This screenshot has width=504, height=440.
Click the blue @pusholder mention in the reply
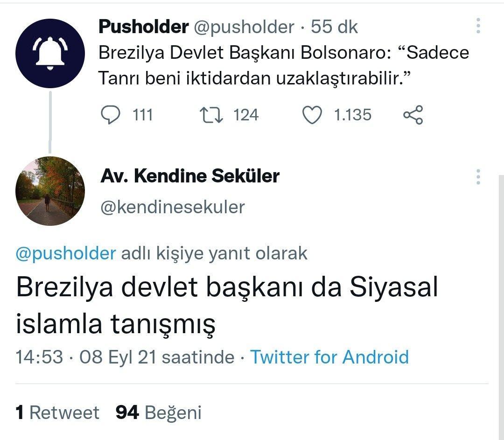pyautogui.click(x=66, y=253)
